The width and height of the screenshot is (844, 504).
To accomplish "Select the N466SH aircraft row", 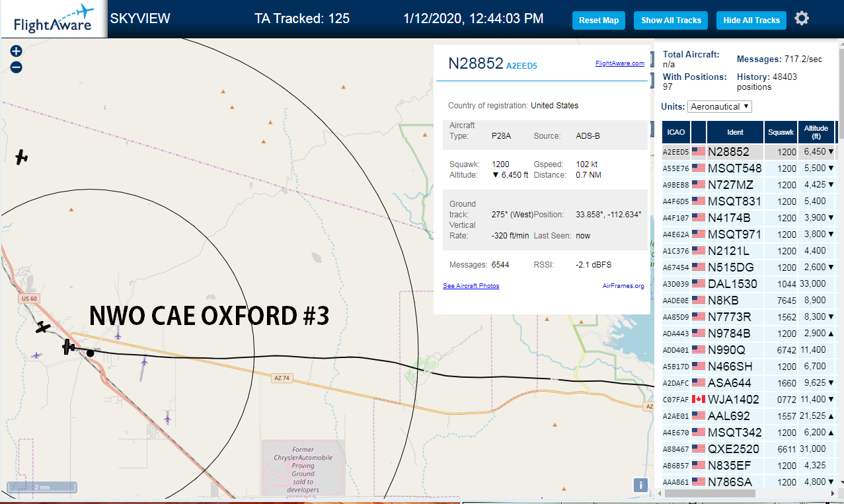I will point(749,366).
